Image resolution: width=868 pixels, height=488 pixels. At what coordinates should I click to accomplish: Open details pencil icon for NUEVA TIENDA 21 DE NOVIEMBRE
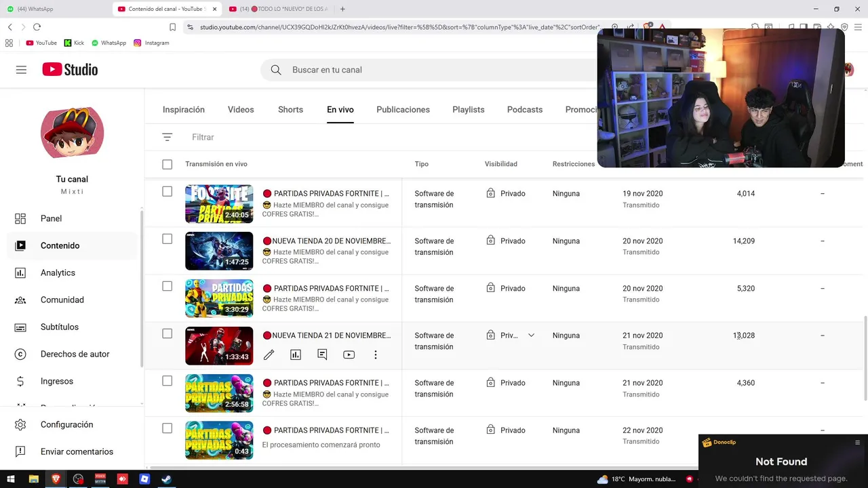(269, 354)
